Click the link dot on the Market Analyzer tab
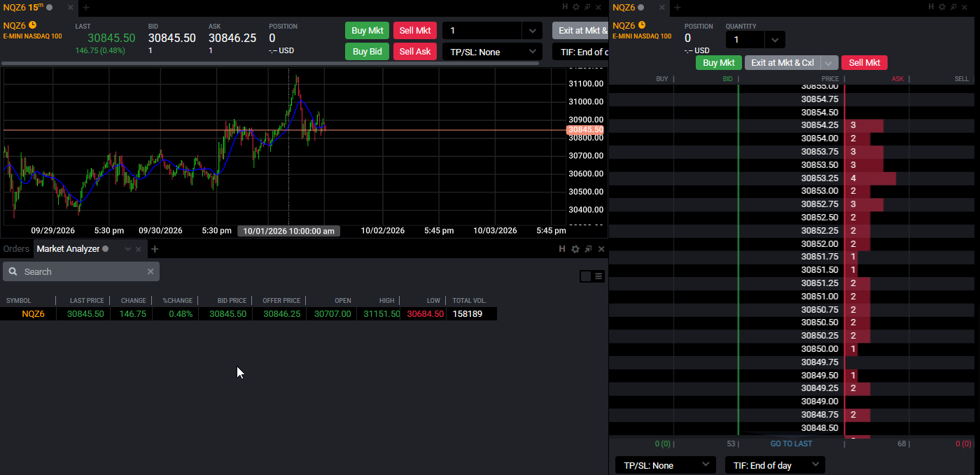This screenshot has width=980, height=475. click(106, 249)
